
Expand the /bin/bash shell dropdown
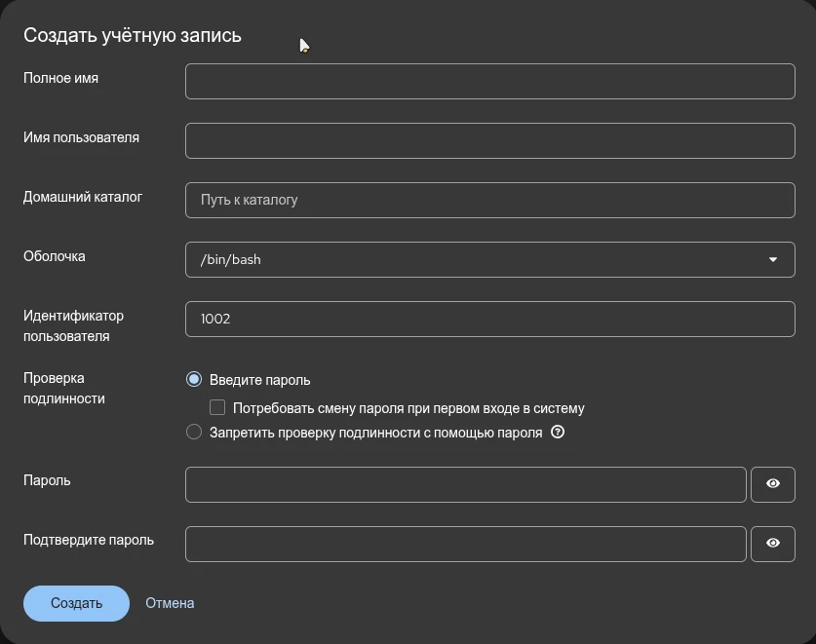coord(489,260)
